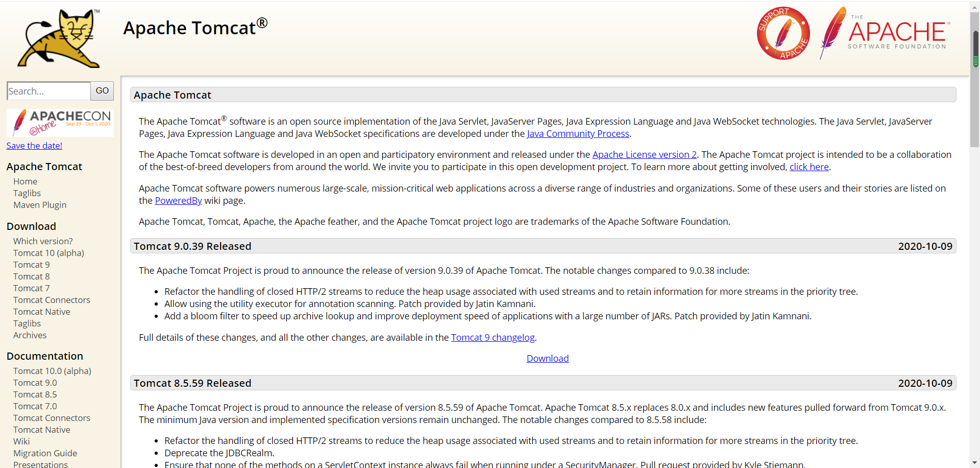Select Tomcat 10 (alpha) download
This screenshot has width=980, height=468.
click(x=48, y=253)
